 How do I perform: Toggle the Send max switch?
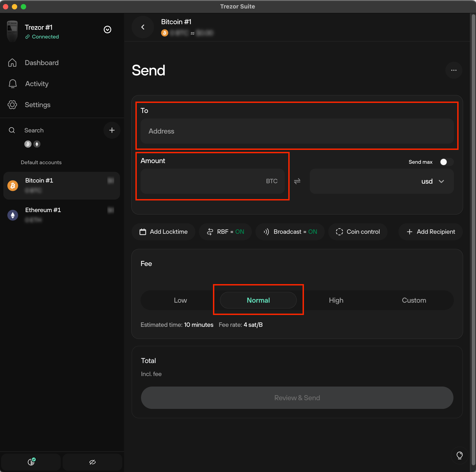[x=447, y=162]
